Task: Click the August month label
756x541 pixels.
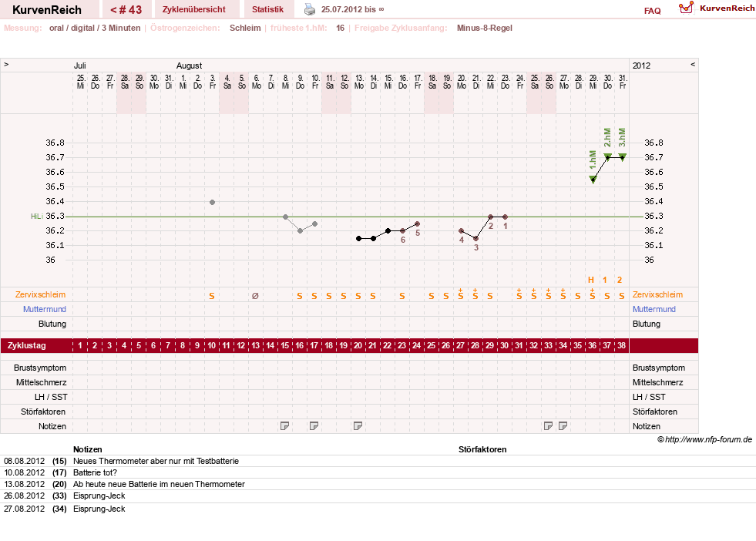Action: pyautogui.click(x=189, y=66)
